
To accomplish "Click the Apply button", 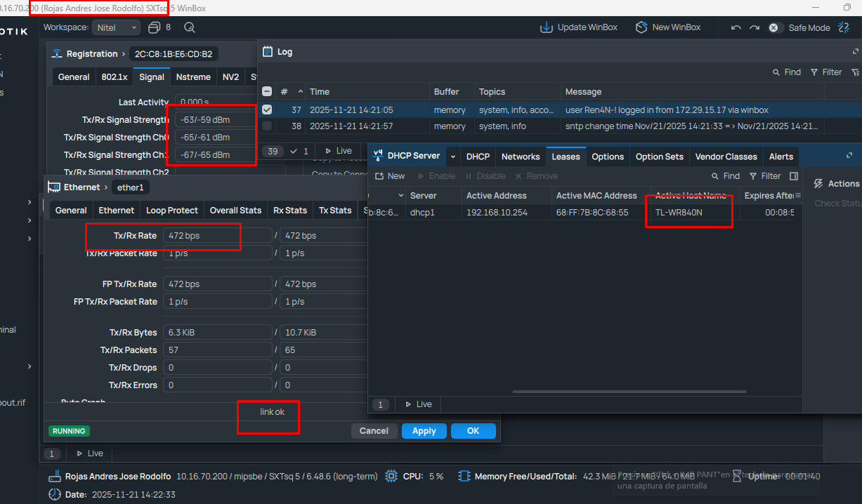I will 424,431.
